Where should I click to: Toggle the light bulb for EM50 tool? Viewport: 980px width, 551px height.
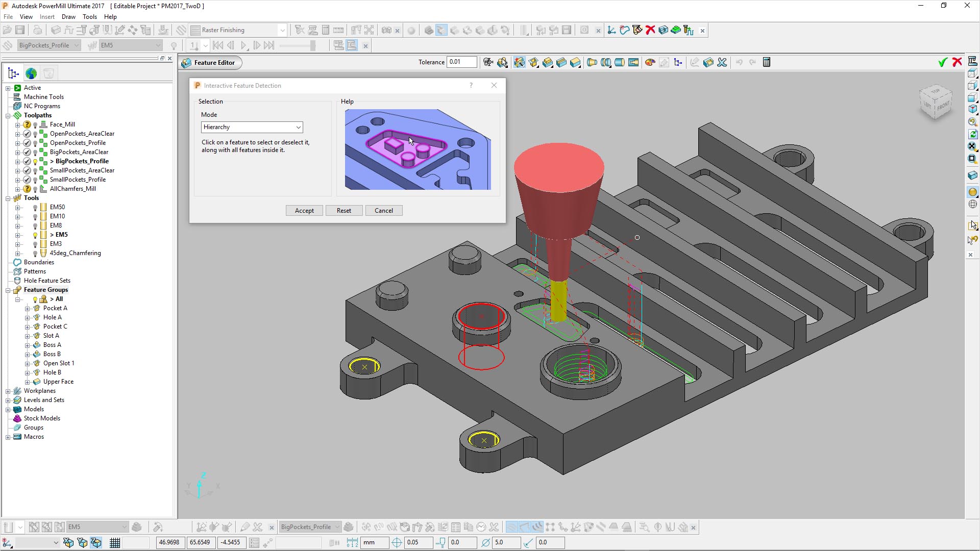[x=35, y=208]
